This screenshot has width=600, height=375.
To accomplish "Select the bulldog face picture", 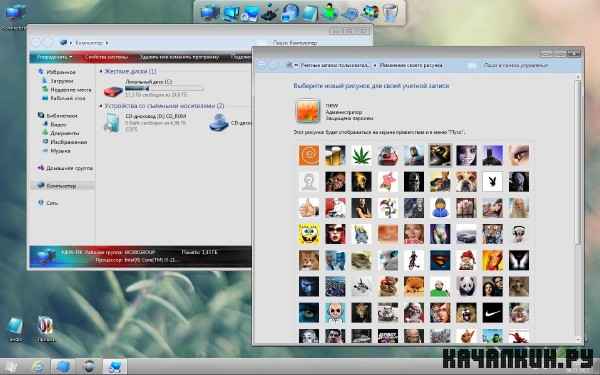I will point(466,181).
